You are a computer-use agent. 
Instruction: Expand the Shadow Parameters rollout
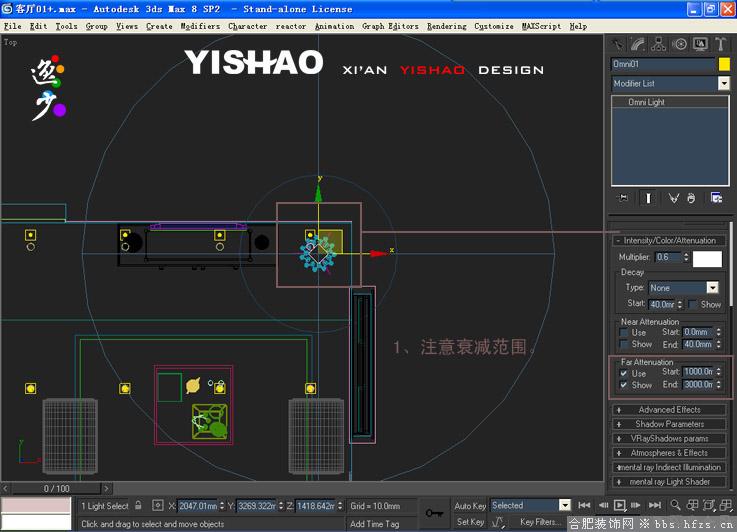point(669,424)
